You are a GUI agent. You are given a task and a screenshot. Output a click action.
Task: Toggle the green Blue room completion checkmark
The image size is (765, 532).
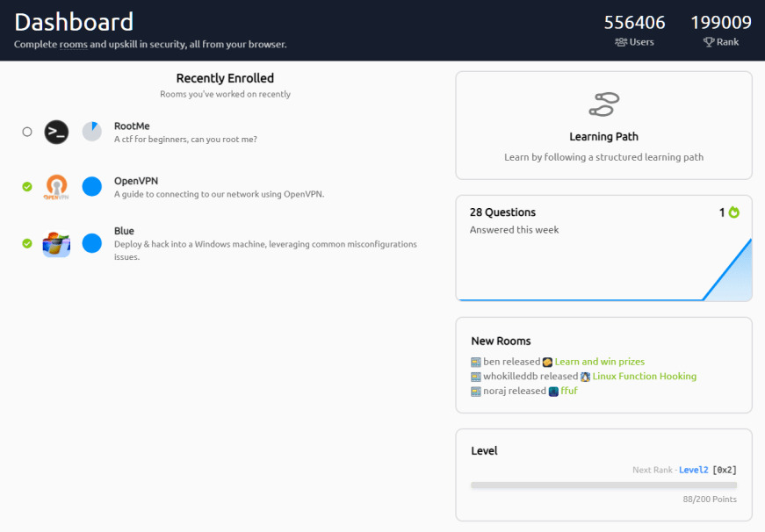(x=27, y=243)
